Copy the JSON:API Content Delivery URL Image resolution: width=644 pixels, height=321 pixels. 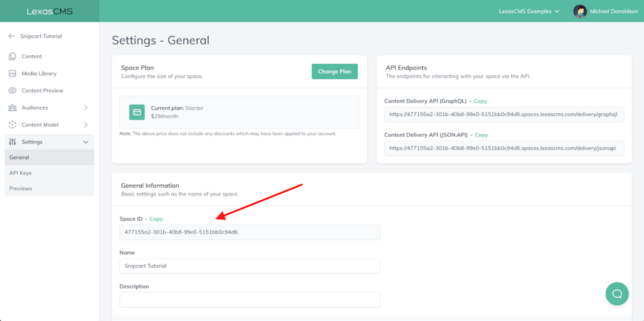(x=482, y=135)
